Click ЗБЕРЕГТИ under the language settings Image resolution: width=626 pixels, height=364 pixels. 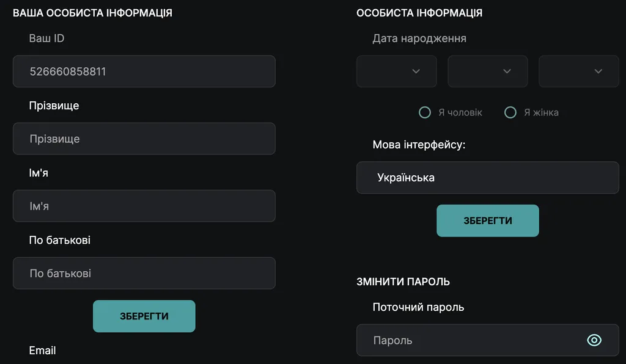487,220
